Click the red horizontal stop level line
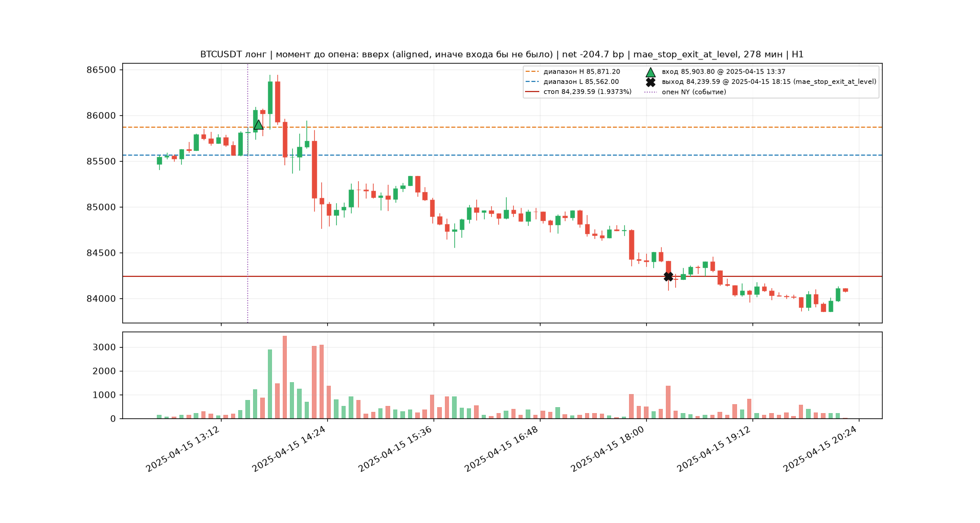980x523 pixels. point(502,276)
